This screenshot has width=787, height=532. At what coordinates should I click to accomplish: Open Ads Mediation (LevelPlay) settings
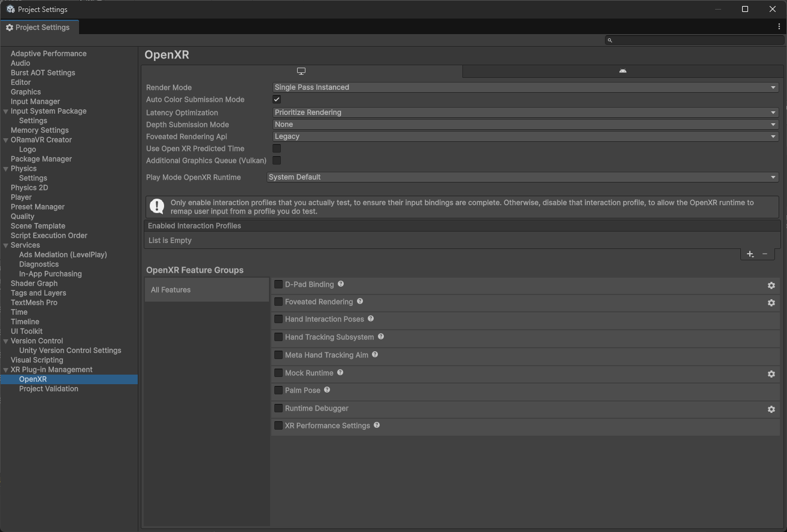click(x=63, y=255)
